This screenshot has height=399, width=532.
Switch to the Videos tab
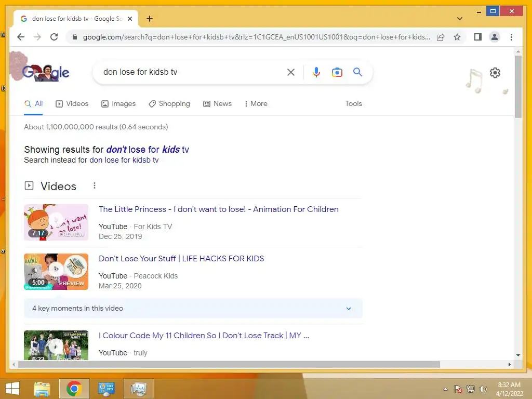click(x=72, y=103)
